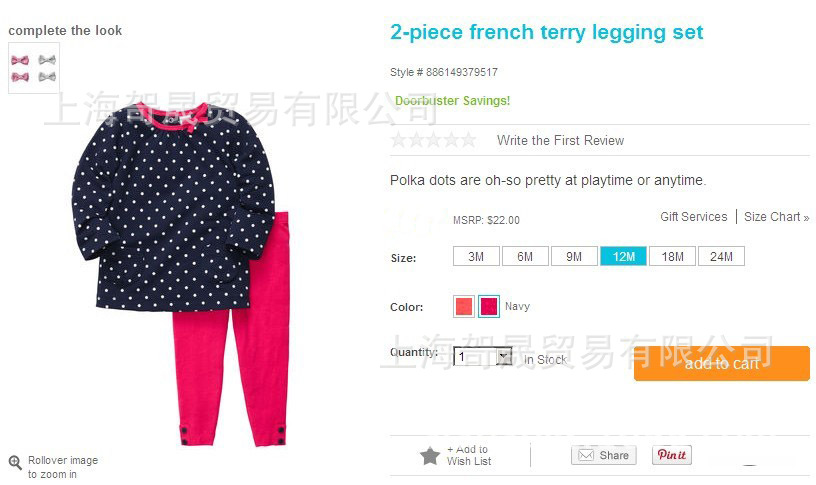The height and width of the screenshot is (485, 816).
Task: Click the envelope icon on Share
Action: coord(586,455)
